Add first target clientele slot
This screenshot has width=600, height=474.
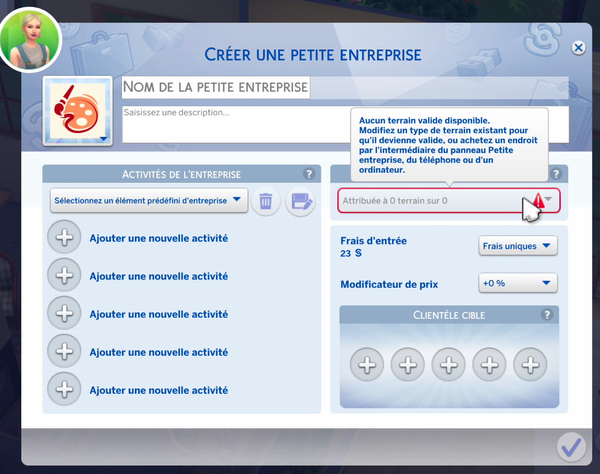pos(366,365)
